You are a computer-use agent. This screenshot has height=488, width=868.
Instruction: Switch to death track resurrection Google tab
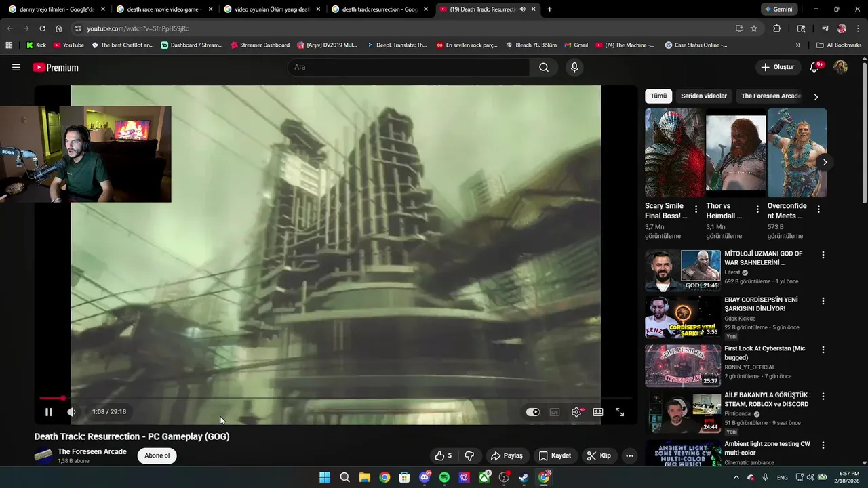(x=380, y=9)
